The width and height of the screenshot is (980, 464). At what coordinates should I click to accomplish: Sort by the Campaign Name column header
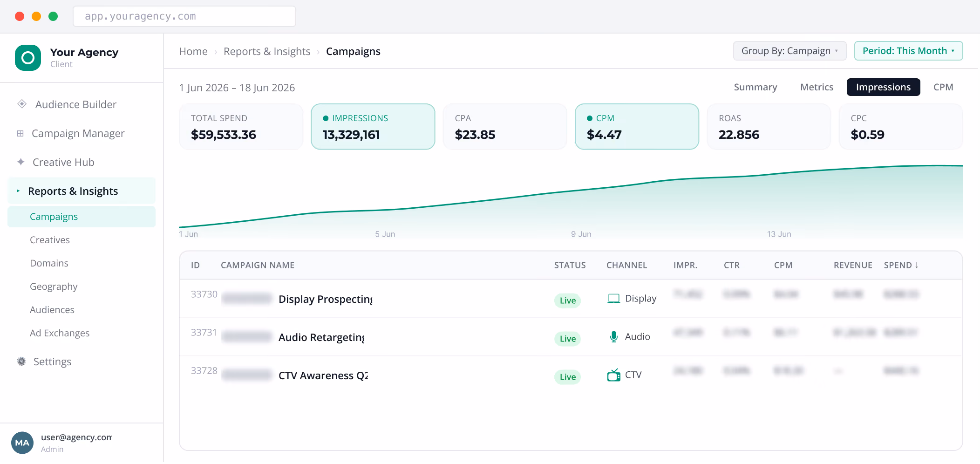coord(258,265)
